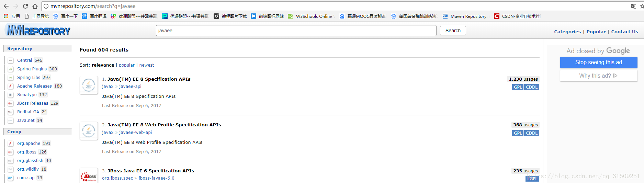Click the Search button
644x183 pixels.
453,31
